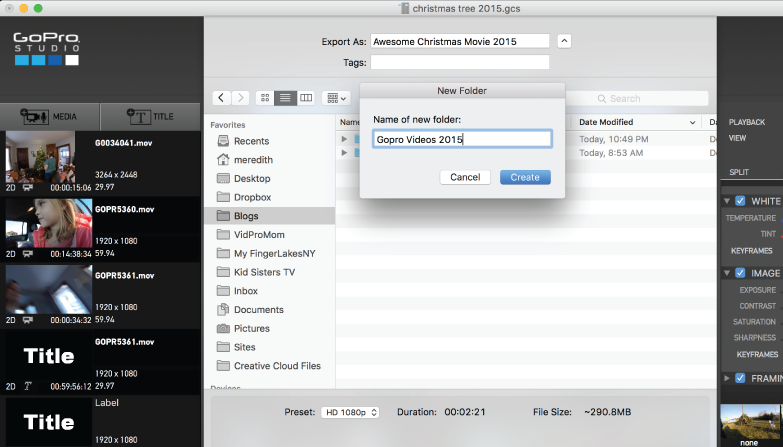783x447 pixels.
Task: Click the christmas tree 2015.gcs title document icon
Action: coord(404,8)
